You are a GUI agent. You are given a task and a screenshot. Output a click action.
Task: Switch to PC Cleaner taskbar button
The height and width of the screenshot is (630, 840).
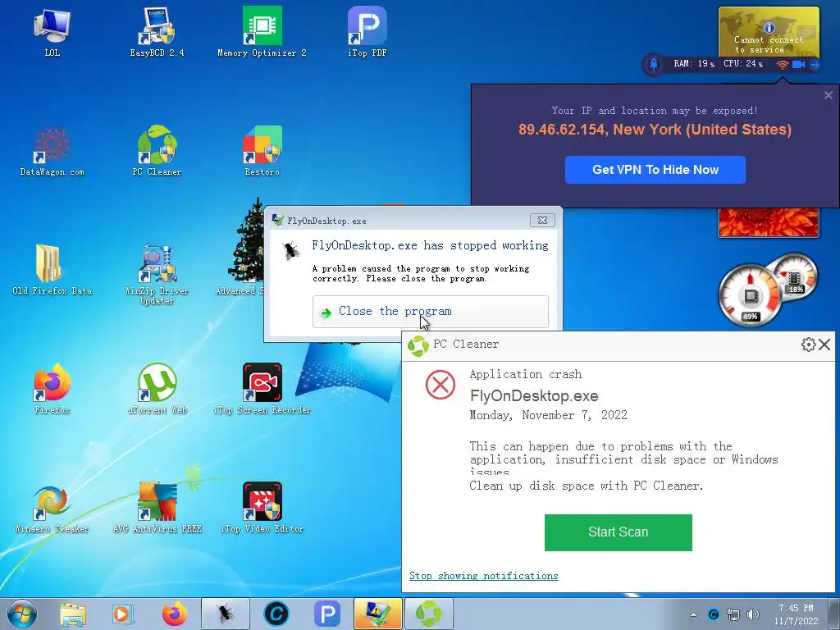(x=428, y=614)
